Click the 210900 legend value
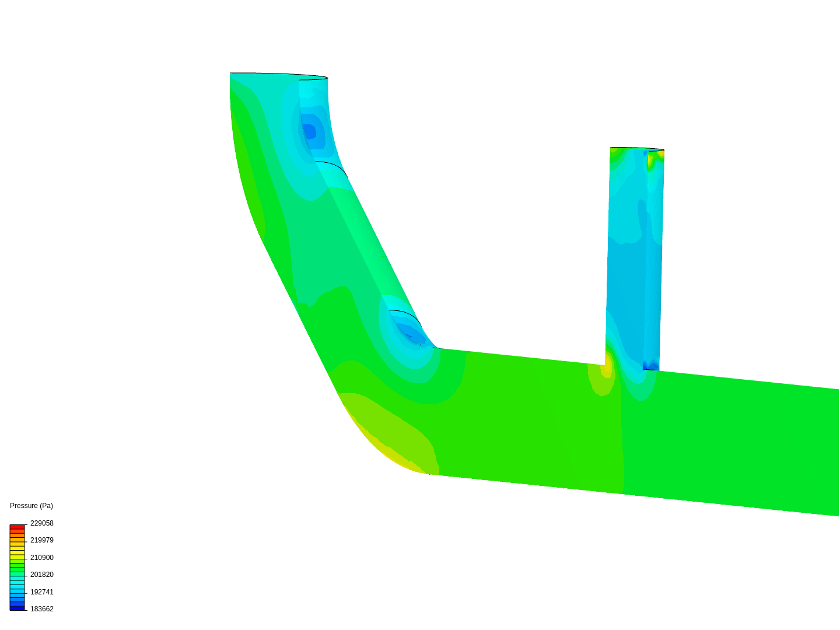Image resolution: width=840 pixels, height=630 pixels. (x=42, y=558)
